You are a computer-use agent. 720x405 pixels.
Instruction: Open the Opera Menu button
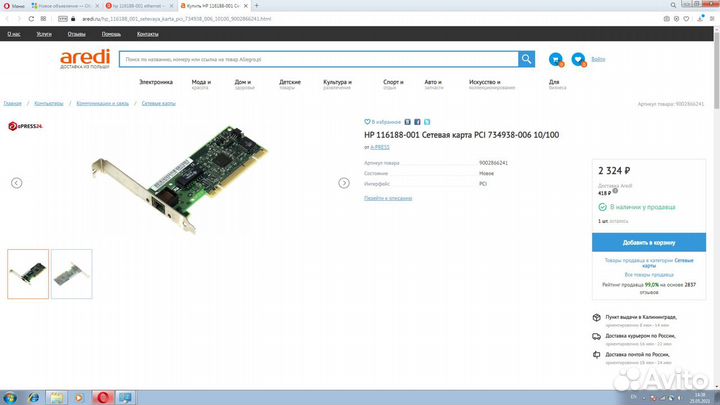click(14, 6)
